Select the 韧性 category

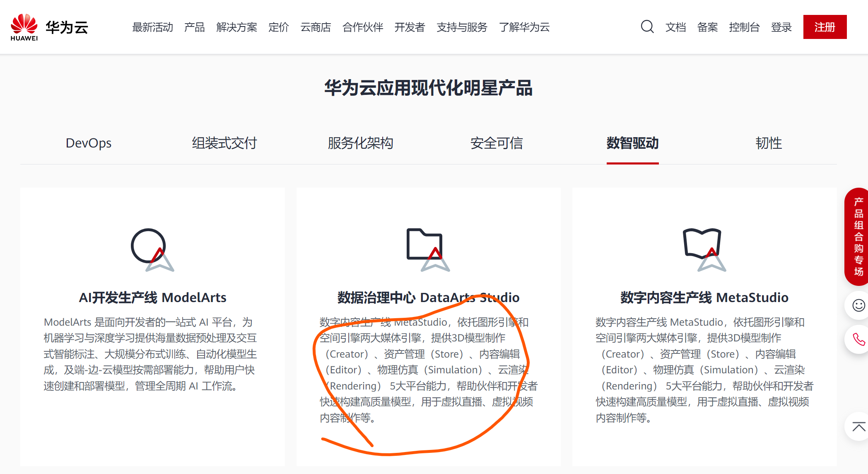coord(768,143)
